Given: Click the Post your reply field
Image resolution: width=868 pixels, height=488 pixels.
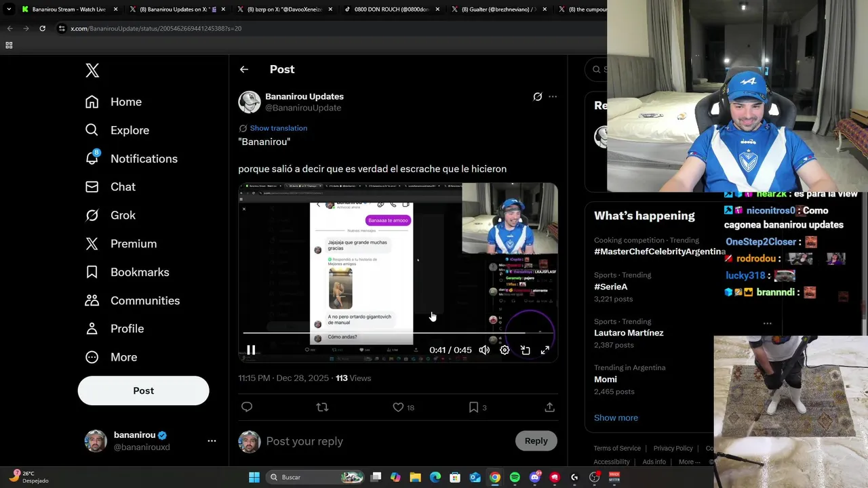Looking at the screenshot, I should point(387,441).
